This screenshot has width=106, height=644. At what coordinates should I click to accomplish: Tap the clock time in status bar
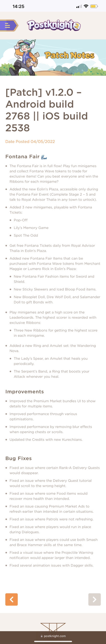click(18, 6)
